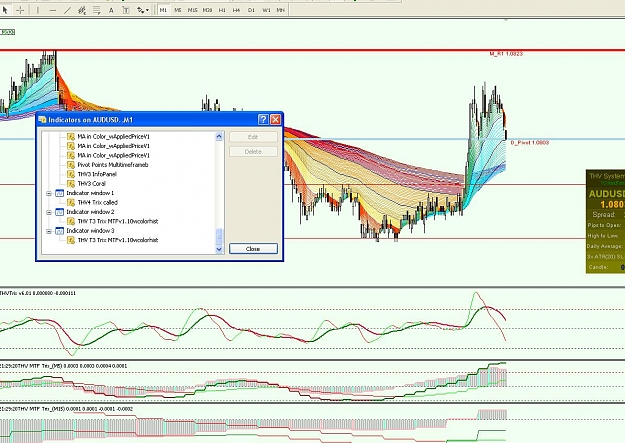625x443 pixels.
Task: Click the Candle row in info panel
Action: (605, 267)
